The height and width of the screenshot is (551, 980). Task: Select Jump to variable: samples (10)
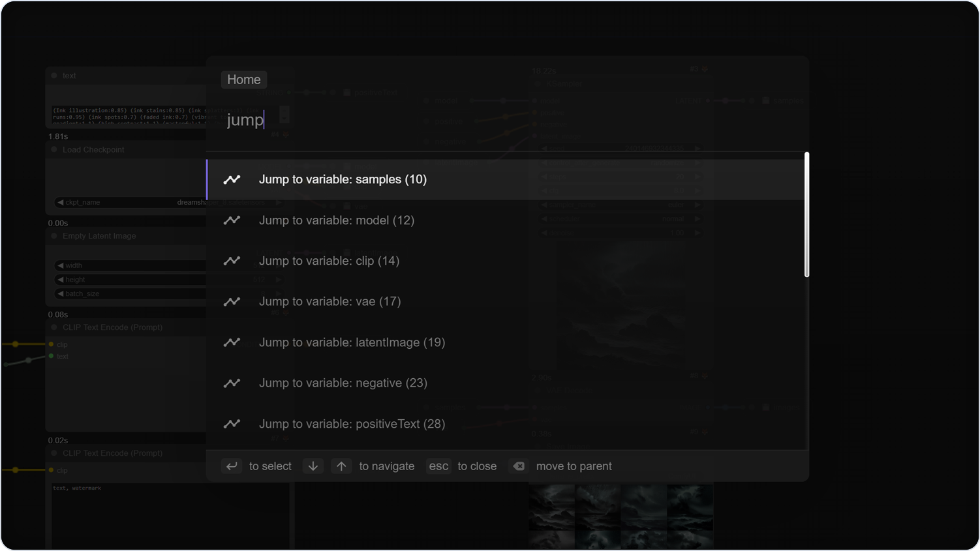[507, 179]
